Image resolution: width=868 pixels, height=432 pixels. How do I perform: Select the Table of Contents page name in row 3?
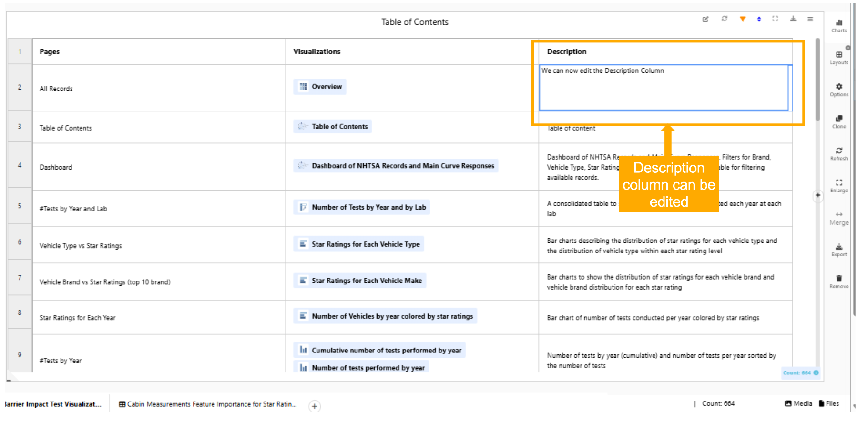pyautogui.click(x=65, y=128)
